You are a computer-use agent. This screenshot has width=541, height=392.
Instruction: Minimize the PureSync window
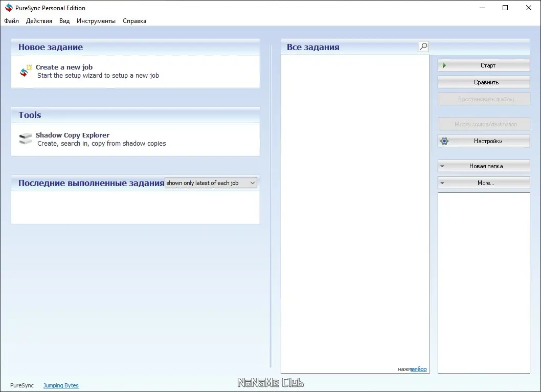(482, 8)
